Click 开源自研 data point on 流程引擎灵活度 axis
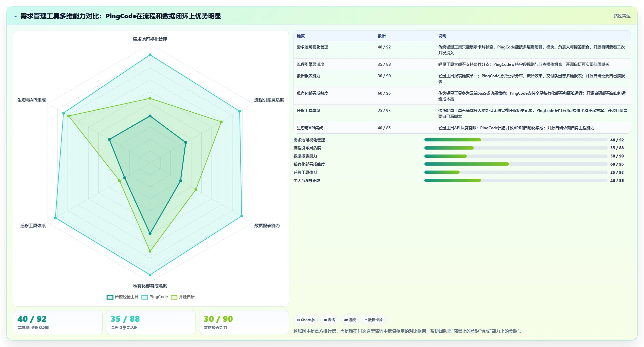Viewport: 644px width, 347px height. [221, 122]
